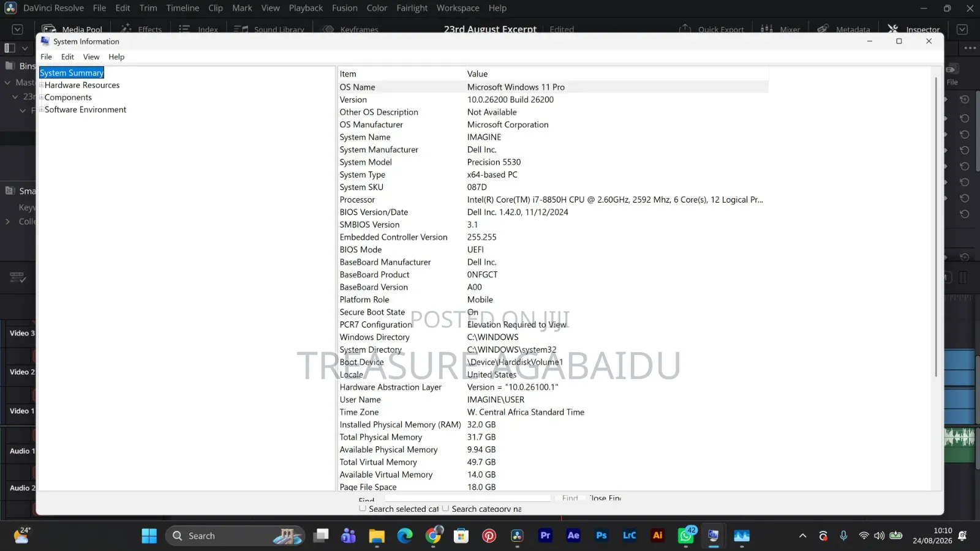Open the weather widget showing 24°

click(21, 536)
